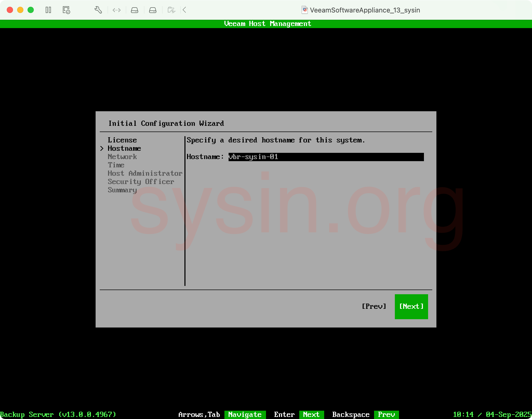532x419 pixels.
Task: Select Network step in wizard sidebar
Action: click(x=122, y=157)
